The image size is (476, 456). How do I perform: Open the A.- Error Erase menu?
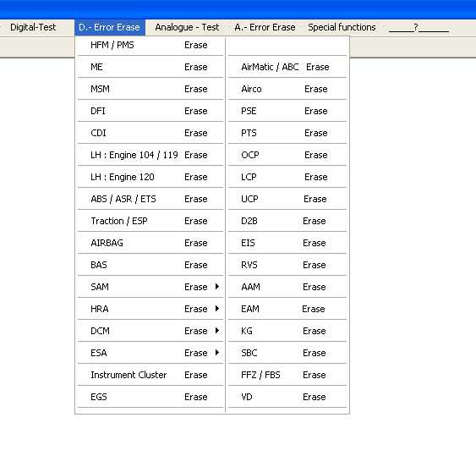(265, 27)
